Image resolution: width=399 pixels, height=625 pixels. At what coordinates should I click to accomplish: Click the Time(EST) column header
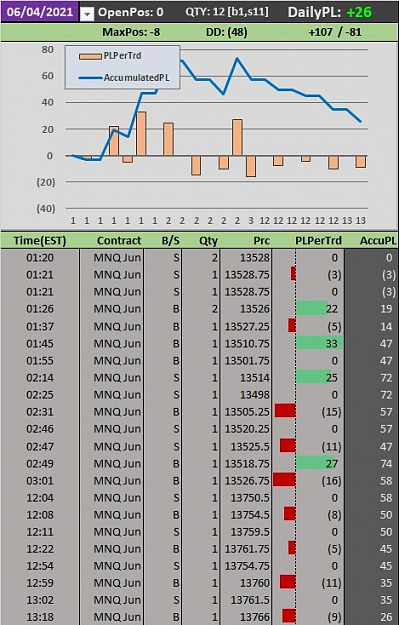point(40,241)
